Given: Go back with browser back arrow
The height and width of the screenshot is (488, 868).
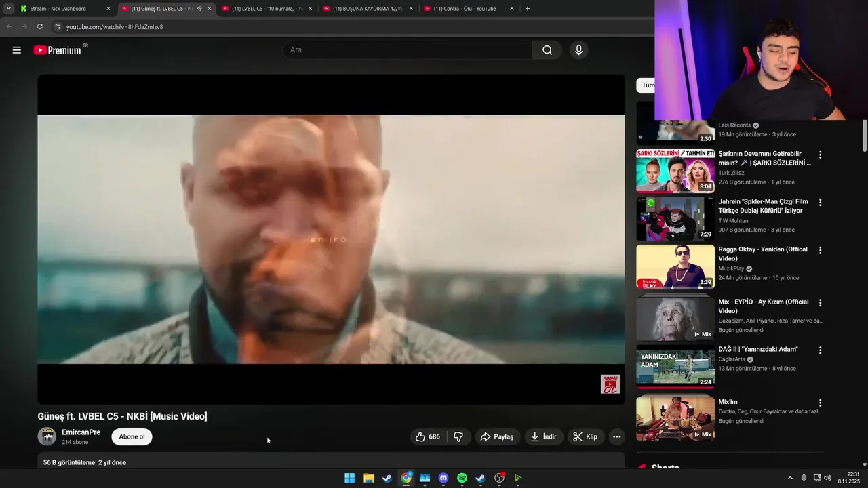Looking at the screenshot, I should coord(9,26).
